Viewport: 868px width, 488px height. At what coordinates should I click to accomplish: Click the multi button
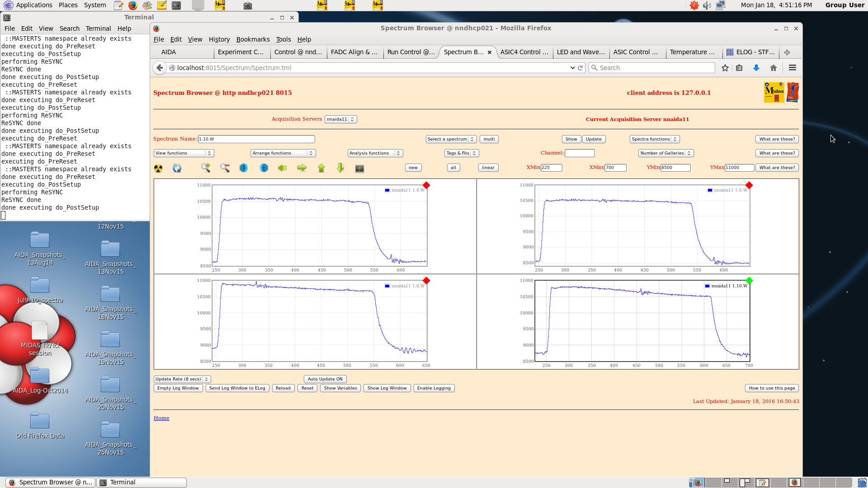click(489, 139)
